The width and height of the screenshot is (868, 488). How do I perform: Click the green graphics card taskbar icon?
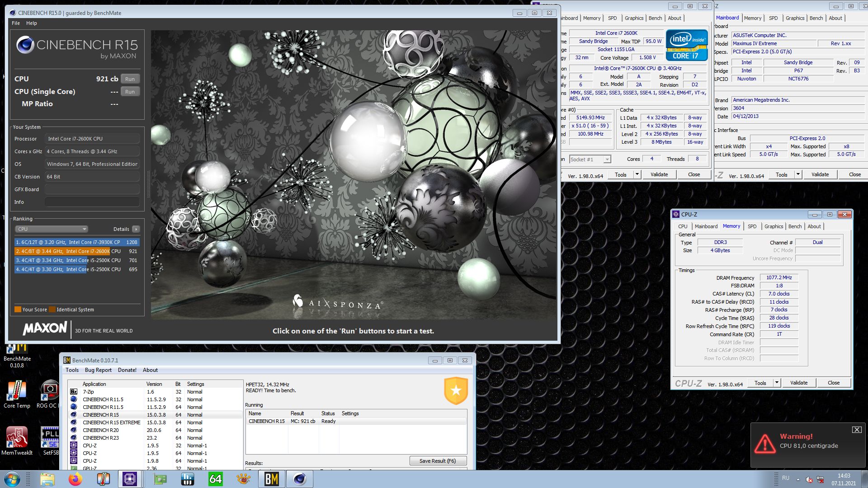pyautogui.click(x=160, y=479)
